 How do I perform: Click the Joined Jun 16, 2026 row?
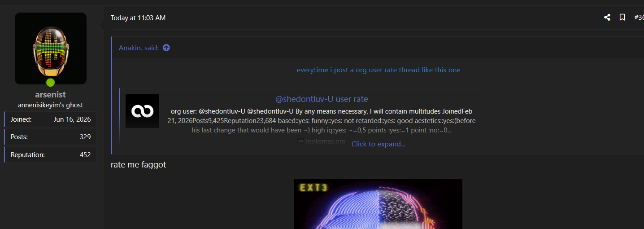pyautogui.click(x=51, y=119)
